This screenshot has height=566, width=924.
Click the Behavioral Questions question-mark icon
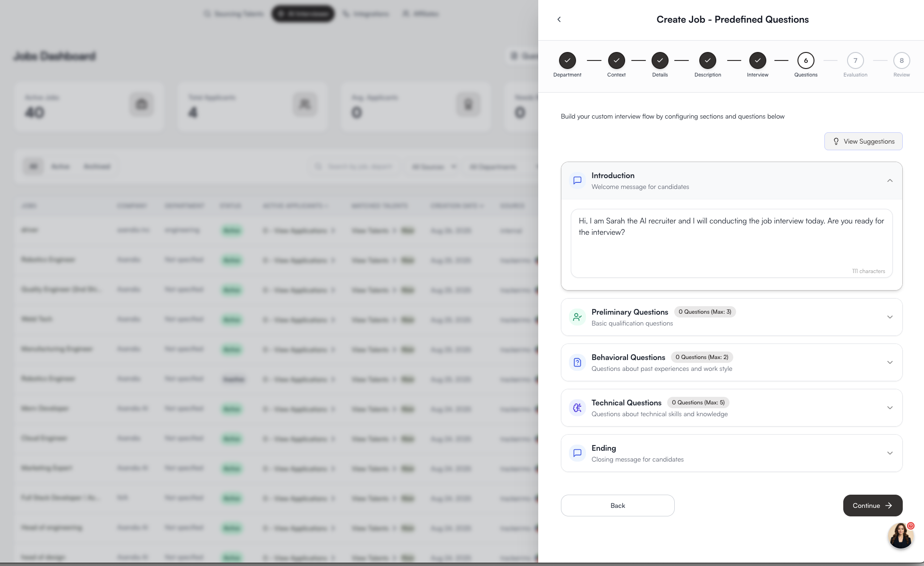click(577, 362)
